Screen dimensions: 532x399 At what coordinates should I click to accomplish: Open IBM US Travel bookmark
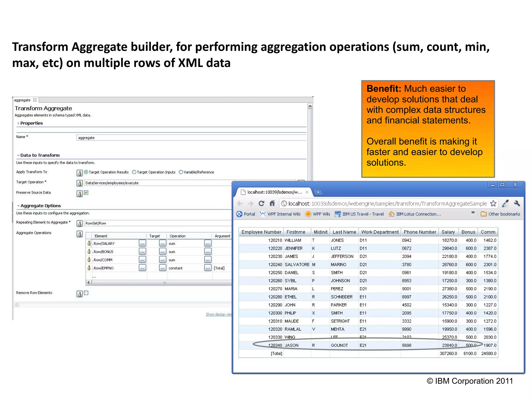[x=359, y=214]
